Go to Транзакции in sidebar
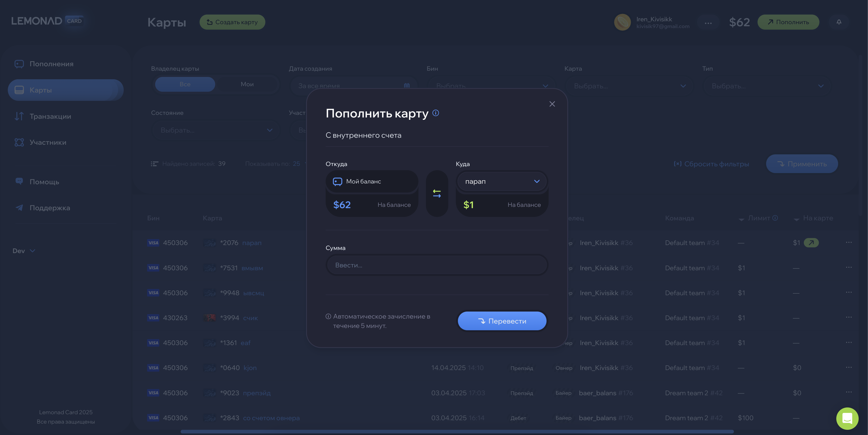Screen dimensions: 868x435 tap(50, 116)
